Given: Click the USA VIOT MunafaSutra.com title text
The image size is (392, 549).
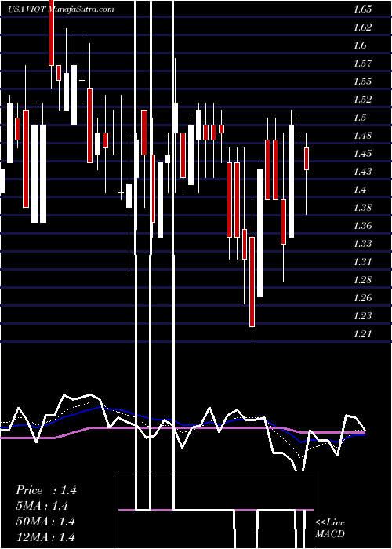Looking at the screenshot, I should [61, 9].
